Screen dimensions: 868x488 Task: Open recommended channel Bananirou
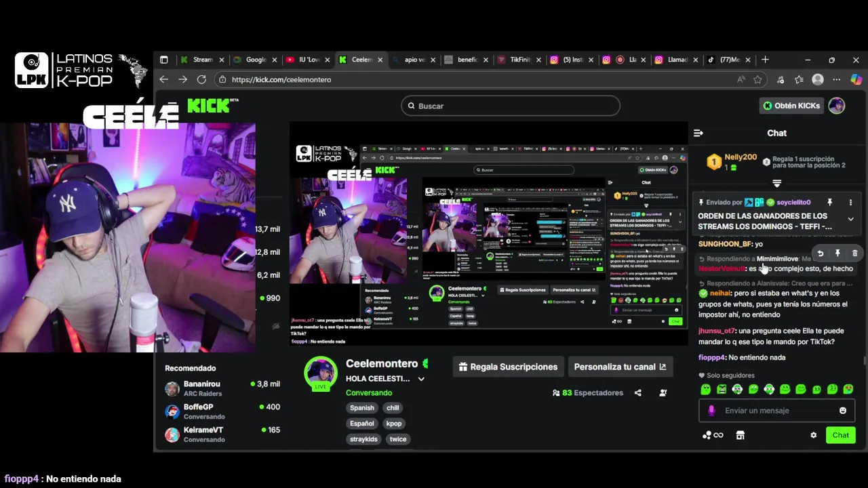222,388
